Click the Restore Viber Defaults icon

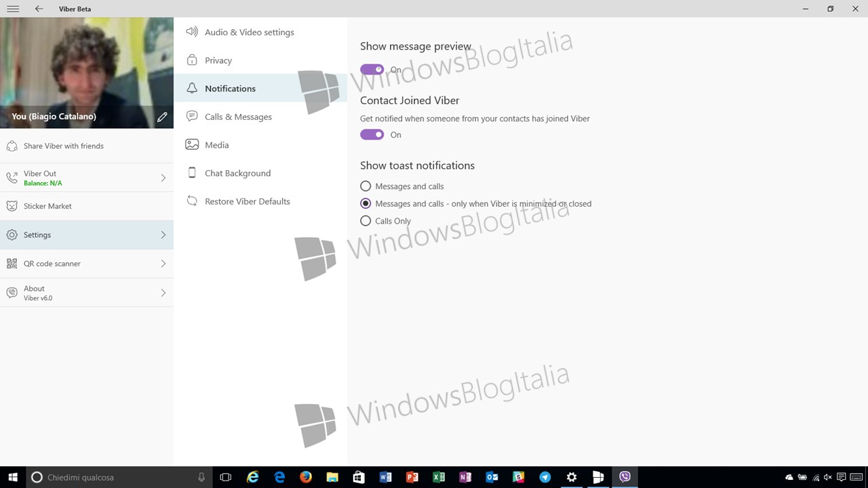tap(192, 201)
